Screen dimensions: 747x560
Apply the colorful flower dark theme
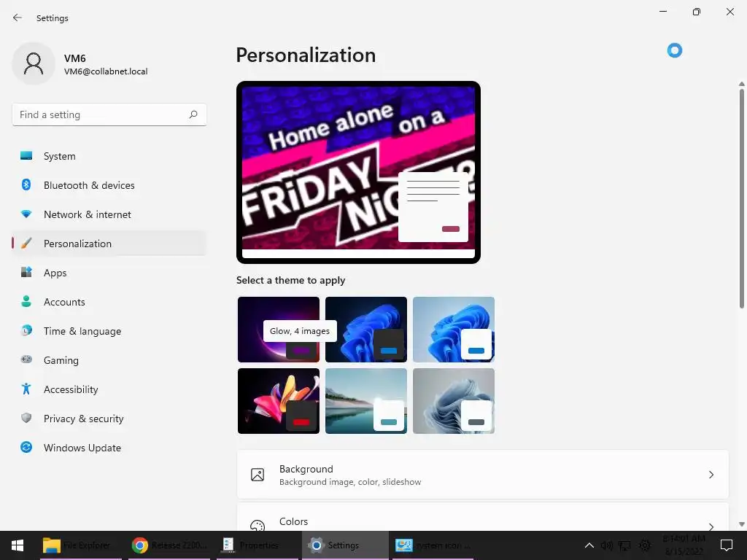pos(279,401)
